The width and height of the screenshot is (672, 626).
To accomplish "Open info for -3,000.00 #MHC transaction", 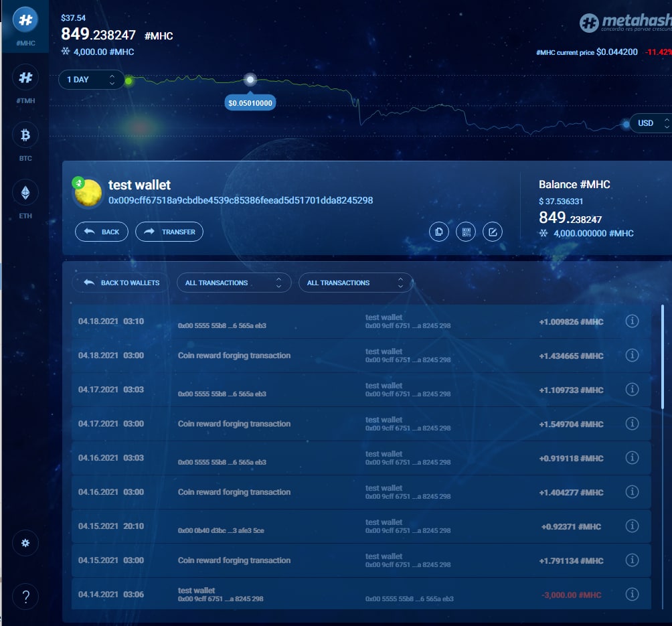I will (x=632, y=595).
